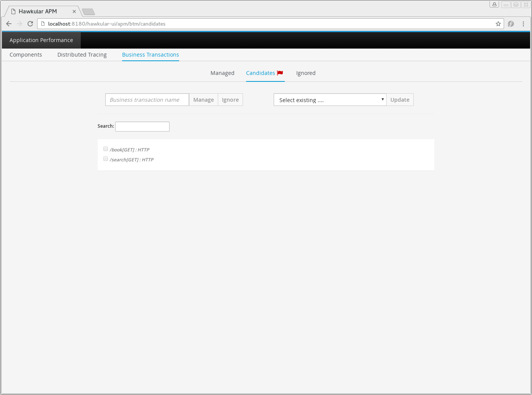Open Chrome three-dot menu
This screenshot has width=532, height=395.
tap(523, 24)
